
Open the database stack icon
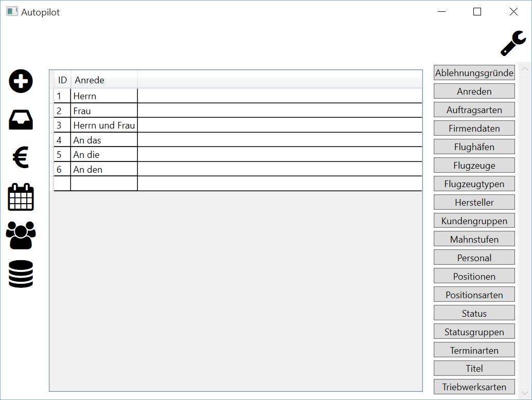[21, 274]
